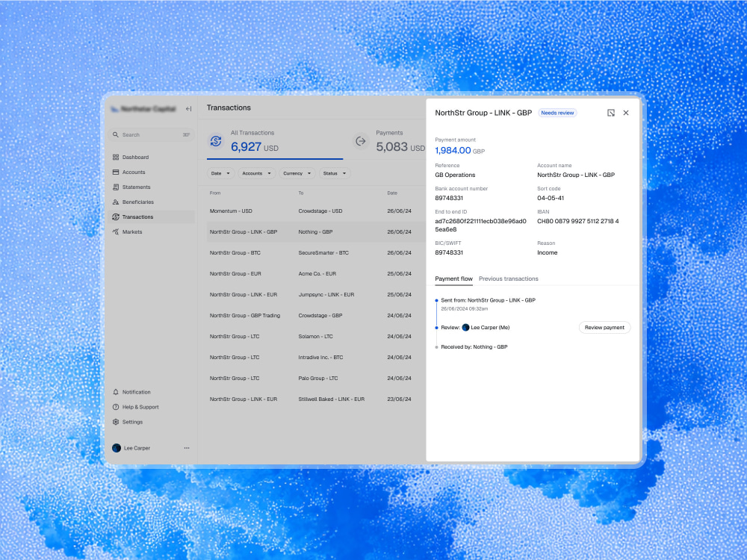Click the GB Operations reference value
Image resolution: width=747 pixels, height=560 pixels.
455,175
